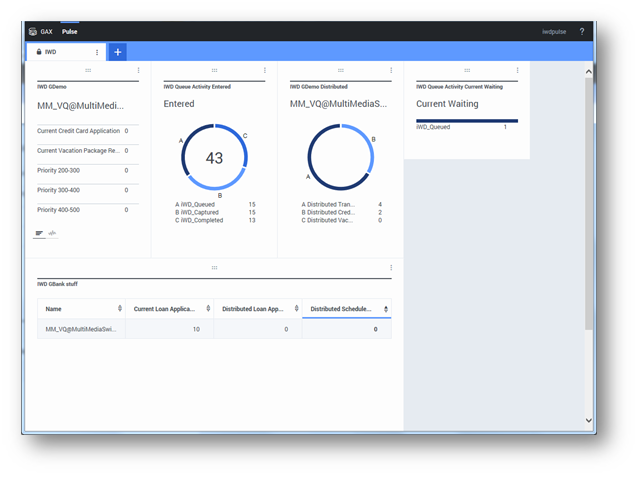Open IWD dashboard tab options menu

click(97, 52)
